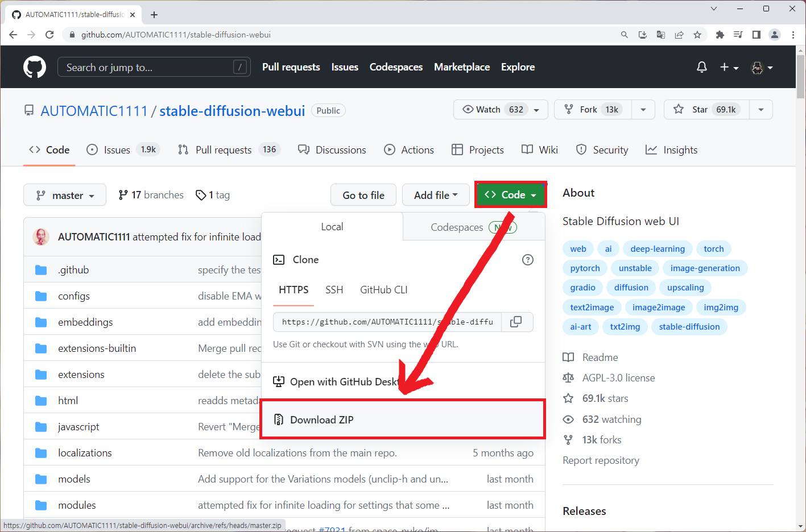The width and height of the screenshot is (806, 532).
Task: Click the browser back arrow
Action: click(x=13, y=35)
